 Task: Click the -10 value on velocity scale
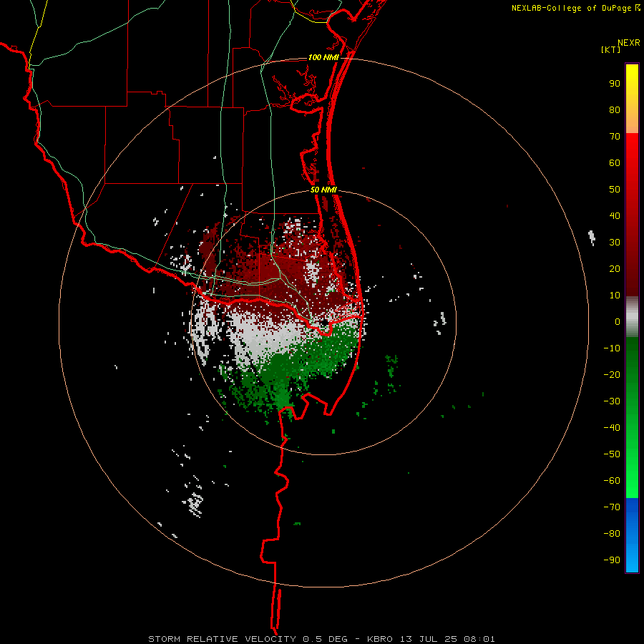[x=612, y=348]
